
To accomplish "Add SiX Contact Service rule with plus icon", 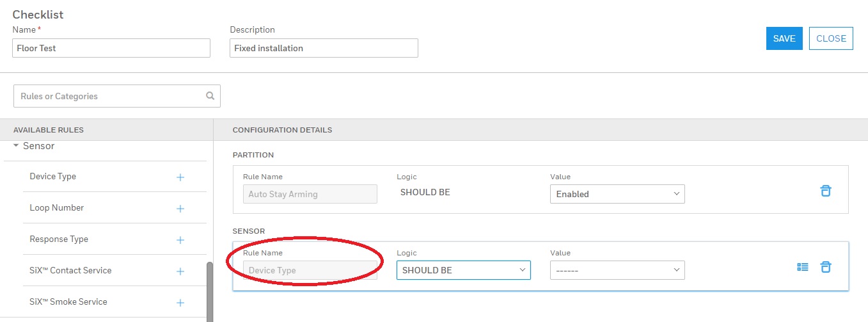I will (180, 271).
